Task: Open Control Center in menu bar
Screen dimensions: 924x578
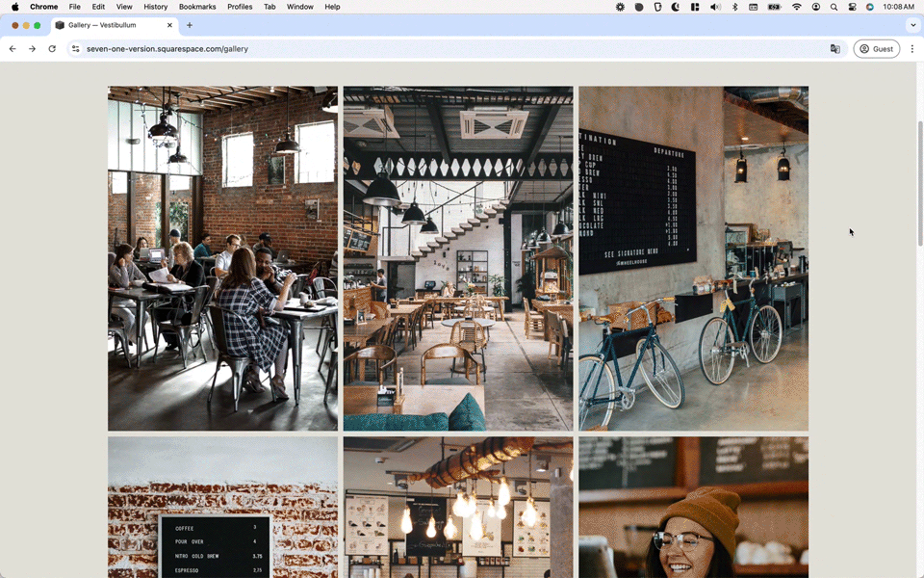Action: (852, 7)
